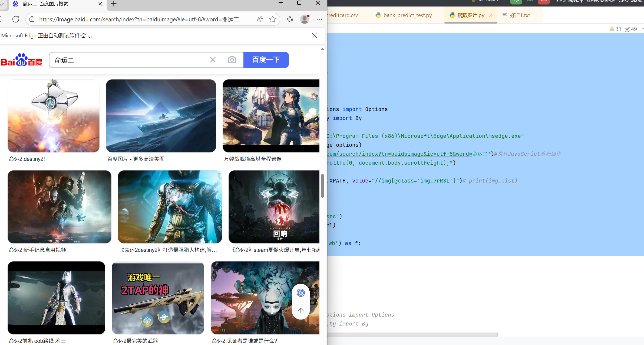644x345 pixels.
Task: Open the Edge settings and more menu
Action: pos(319,19)
